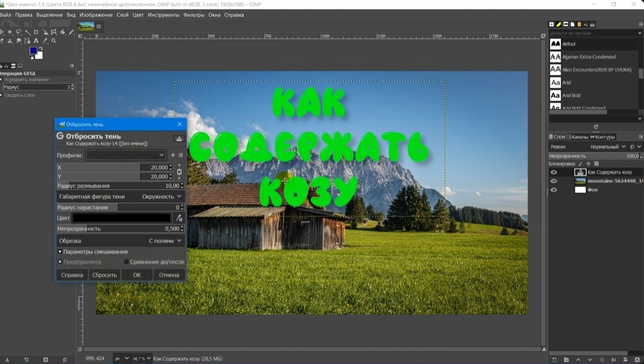Screen dimensions: 644x364
Task: Switch to the Контуры tab
Action: (x=603, y=137)
